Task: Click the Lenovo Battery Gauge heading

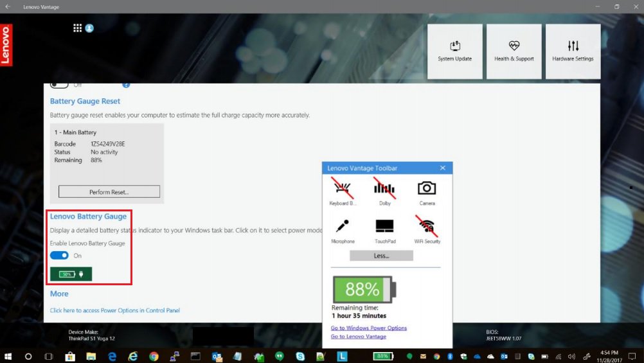Action: pyautogui.click(x=88, y=217)
